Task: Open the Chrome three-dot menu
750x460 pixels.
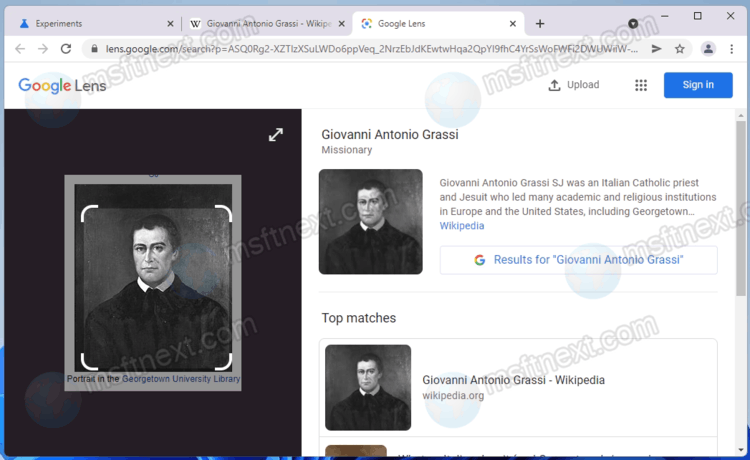Action: click(731, 49)
